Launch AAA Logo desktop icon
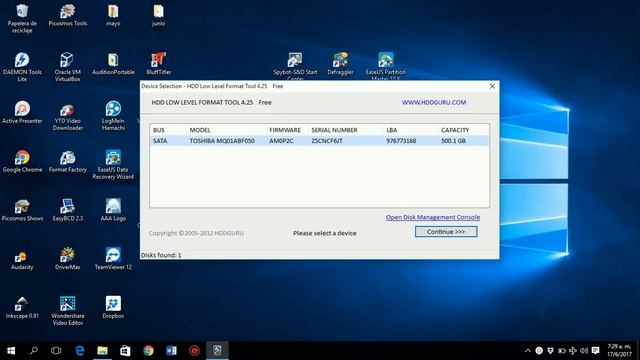Viewport: 640px width, 360px height. [113, 210]
